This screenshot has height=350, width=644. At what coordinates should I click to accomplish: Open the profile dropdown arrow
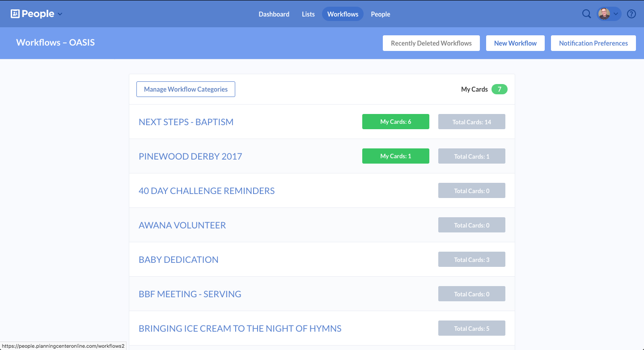pyautogui.click(x=616, y=14)
